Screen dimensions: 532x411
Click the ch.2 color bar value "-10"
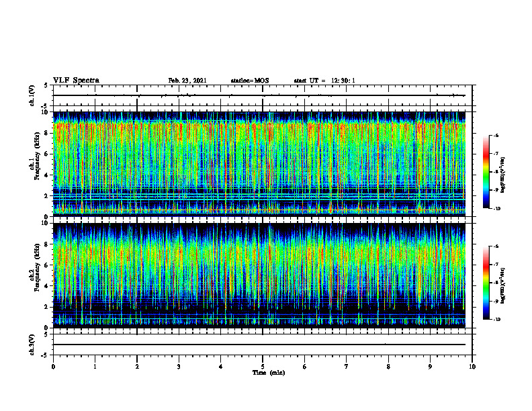coord(496,320)
